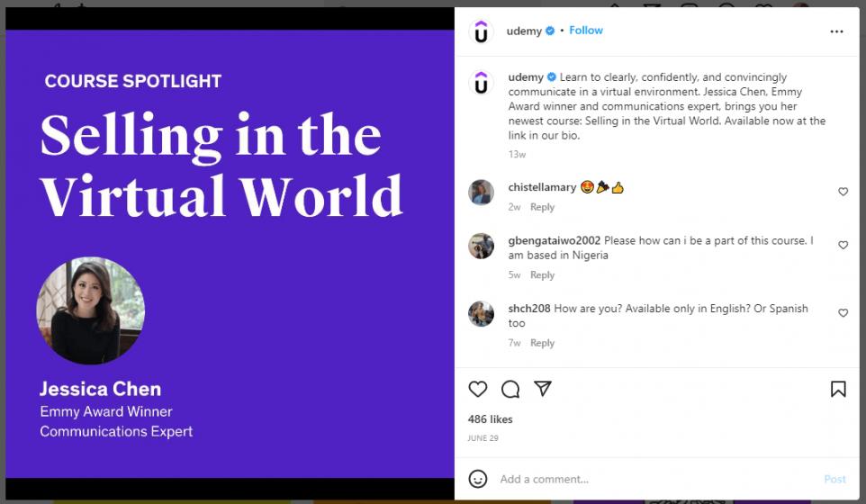Like gbengataiwo2002's comment
Screen dimensions: 866x504
click(843, 245)
